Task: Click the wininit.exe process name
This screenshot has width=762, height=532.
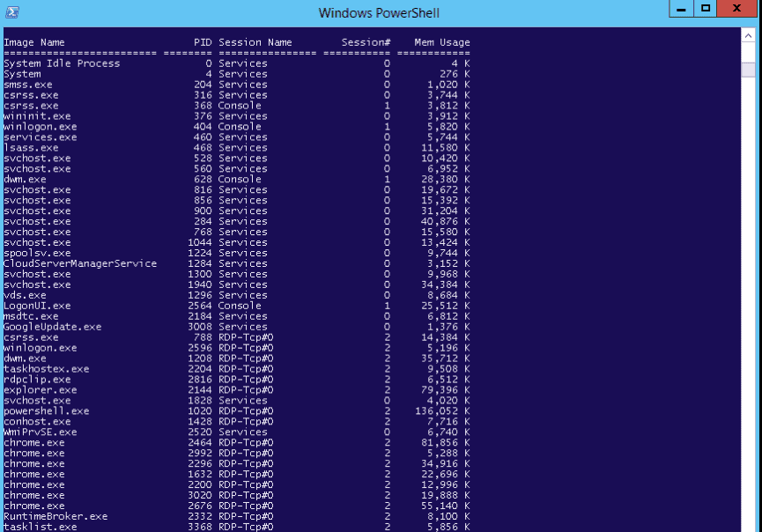Action: [x=37, y=116]
